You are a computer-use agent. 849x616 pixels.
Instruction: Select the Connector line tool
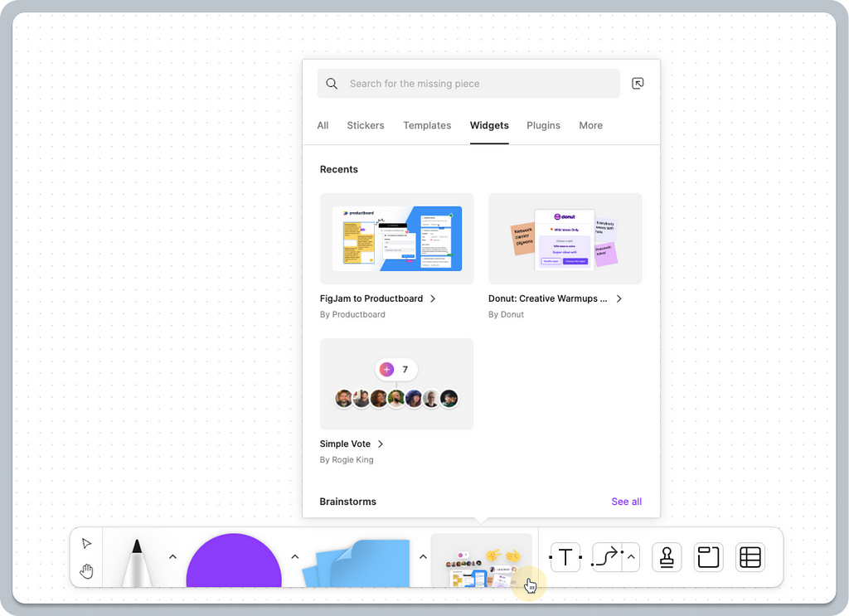607,557
